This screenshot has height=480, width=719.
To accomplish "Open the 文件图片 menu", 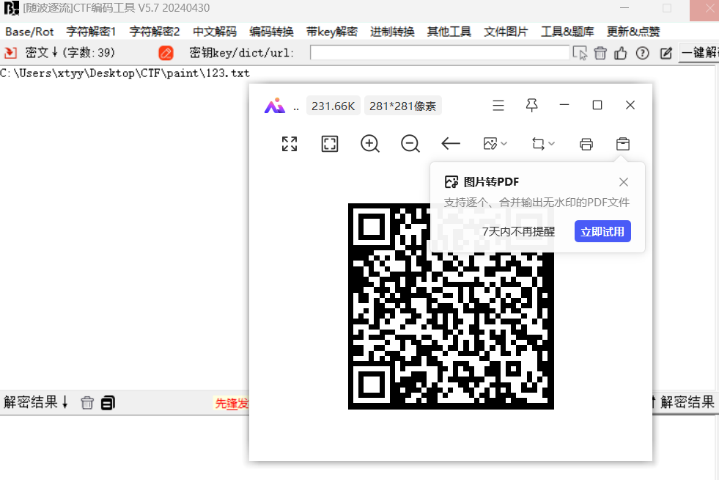I will 506,32.
